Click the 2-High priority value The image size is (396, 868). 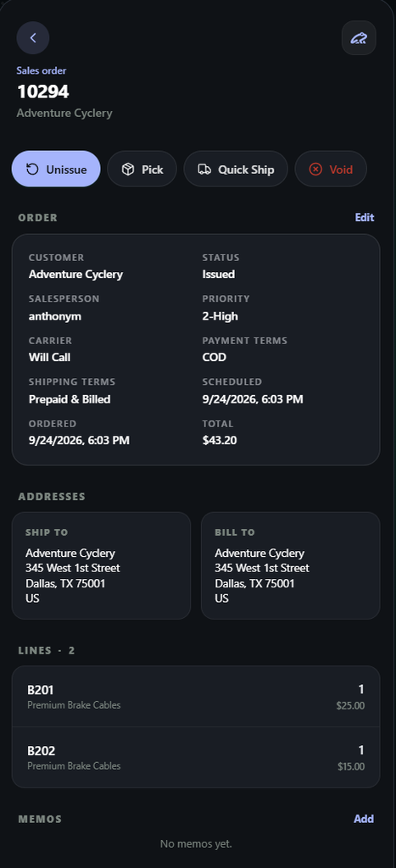coord(220,316)
